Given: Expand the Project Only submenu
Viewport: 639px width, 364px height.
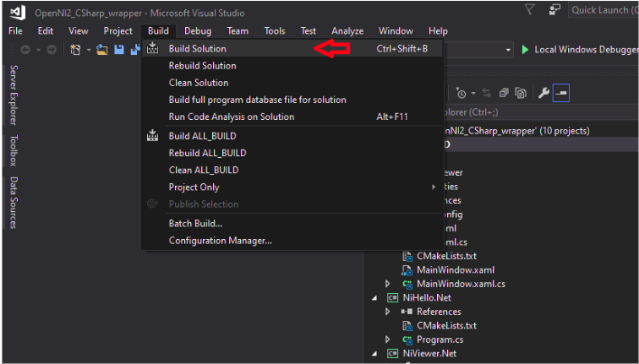Looking at the screenshot, I should click(x=292, y=187).
